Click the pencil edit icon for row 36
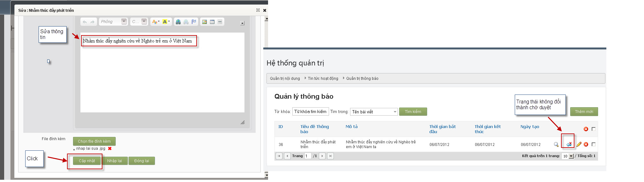 click(579, 144)
